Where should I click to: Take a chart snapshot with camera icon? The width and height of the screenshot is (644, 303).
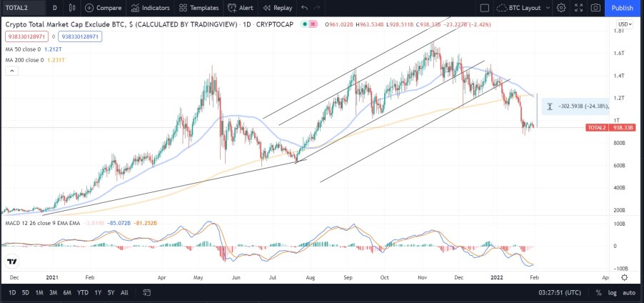(x=595, y=8)
